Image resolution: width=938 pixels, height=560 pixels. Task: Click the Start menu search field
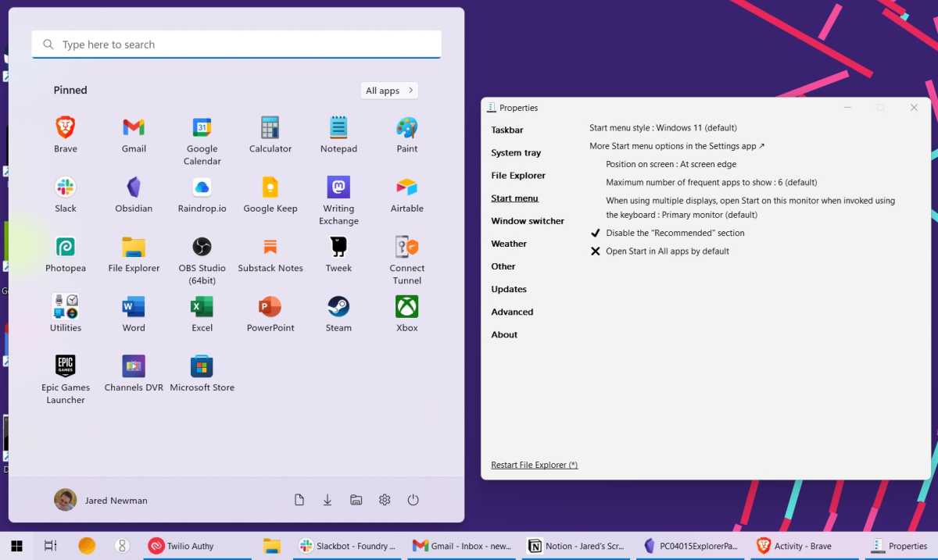click(x=236, y=45)
